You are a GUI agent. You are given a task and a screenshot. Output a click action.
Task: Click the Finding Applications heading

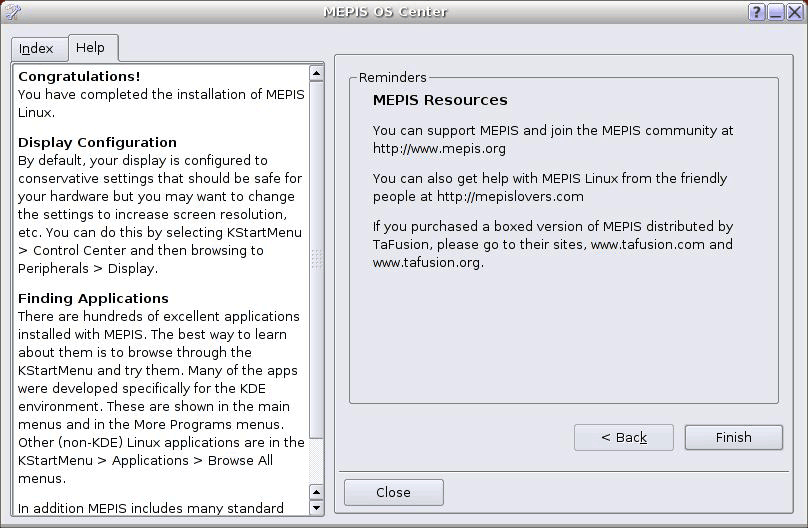[93, 299]
